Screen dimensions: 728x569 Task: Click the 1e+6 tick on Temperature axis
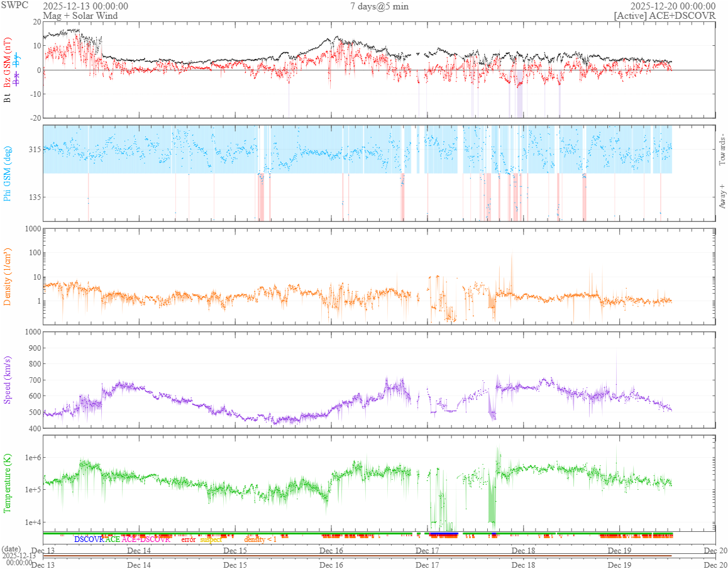[33, 458]
